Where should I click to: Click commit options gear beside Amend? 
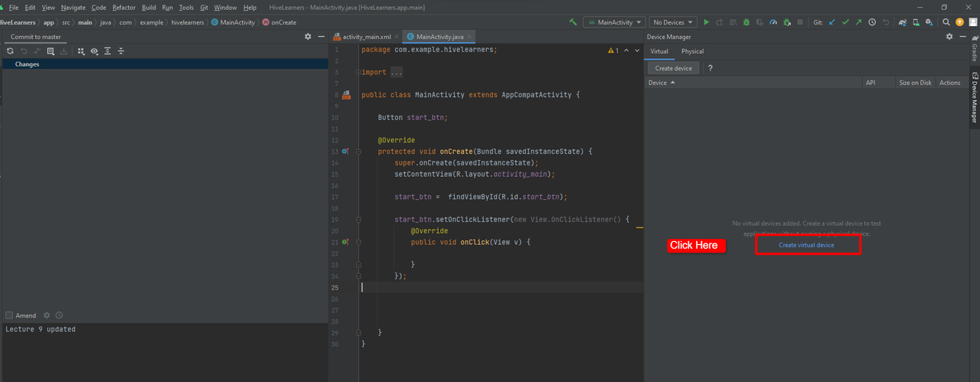click(x=47, y=315)
